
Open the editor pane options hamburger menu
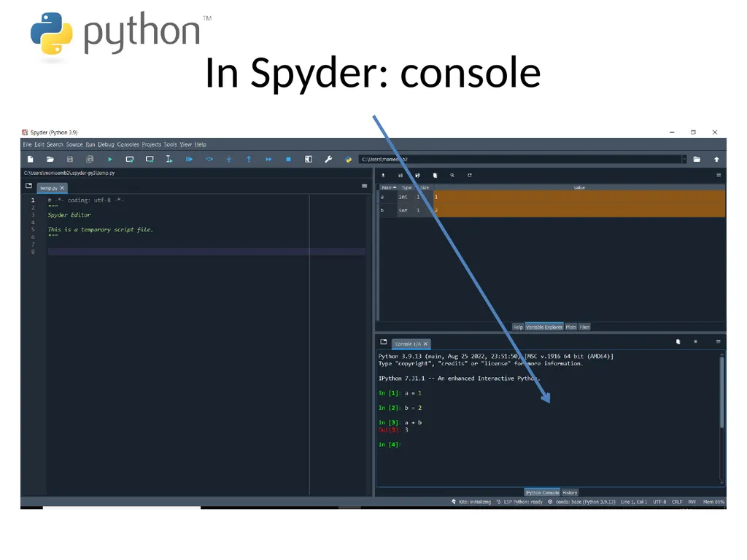click(365, 186)
